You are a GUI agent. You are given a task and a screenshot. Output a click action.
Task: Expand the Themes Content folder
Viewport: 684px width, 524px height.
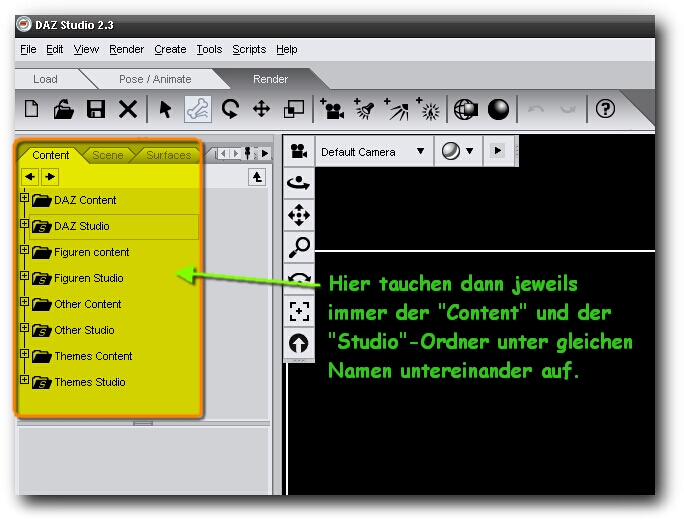coord(24,354)
